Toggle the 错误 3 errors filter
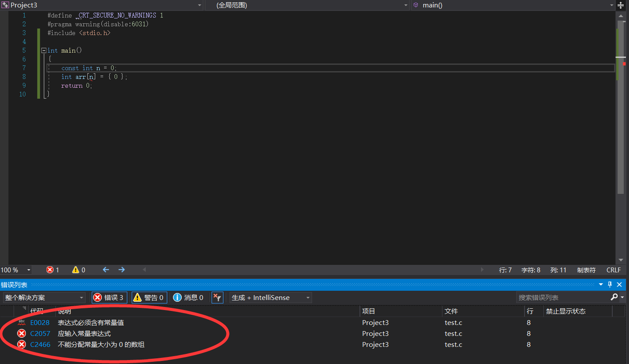This screenshot has width=629, height=364. (x=109, y=297)
